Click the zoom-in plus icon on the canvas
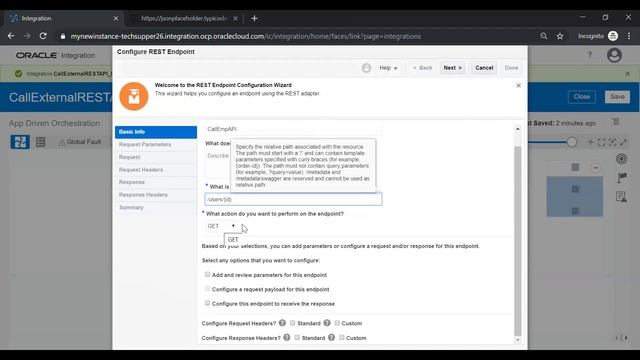 [590, 142]
